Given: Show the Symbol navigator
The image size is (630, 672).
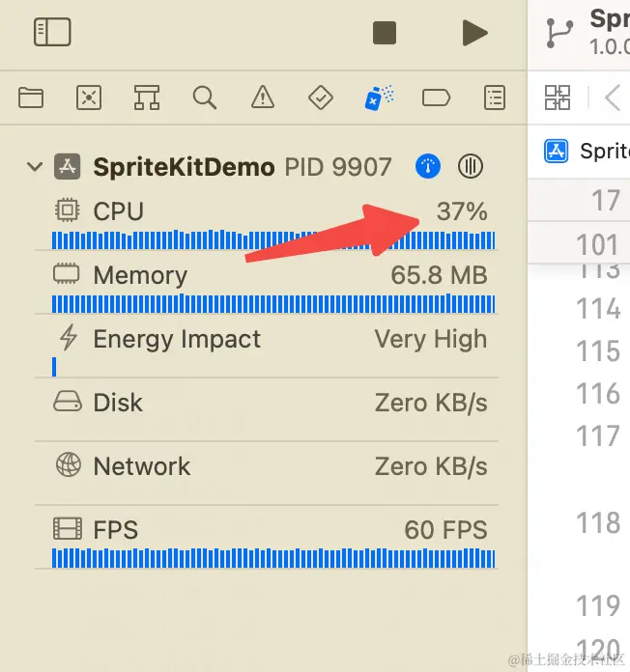Looking at the screenshot, I should tap(147, 97).
